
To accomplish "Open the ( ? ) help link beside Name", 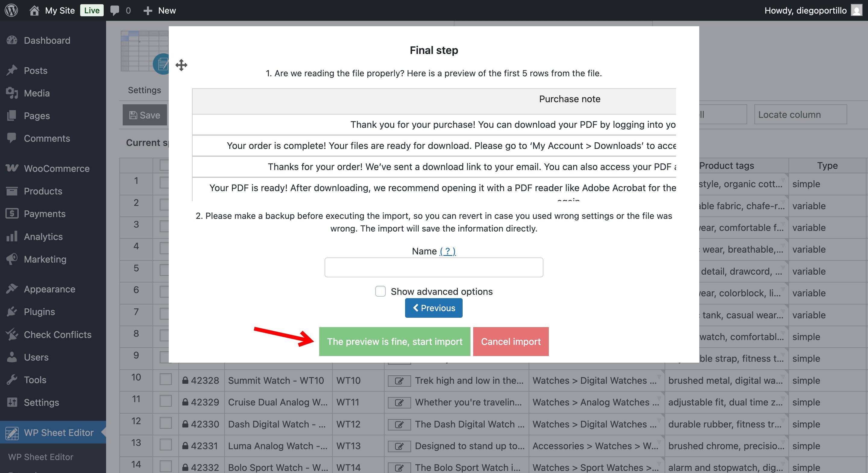I will [448, 251].
